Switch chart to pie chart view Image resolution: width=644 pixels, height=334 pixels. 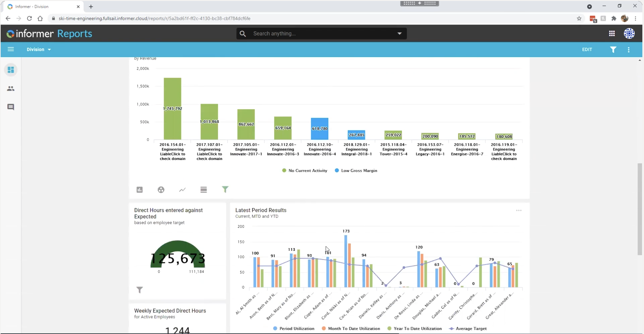click(161, 189)
